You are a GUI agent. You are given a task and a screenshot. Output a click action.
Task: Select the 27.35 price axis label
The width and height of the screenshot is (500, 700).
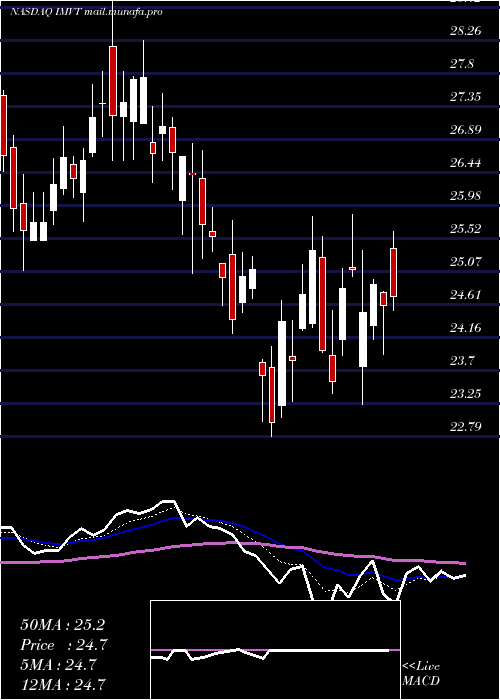tap(465, 97)
